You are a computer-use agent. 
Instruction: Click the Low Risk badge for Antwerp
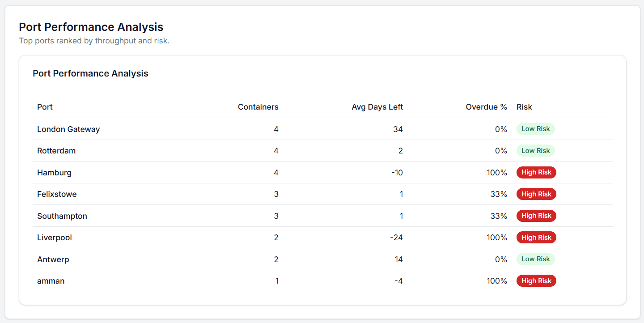click(536, 259)
